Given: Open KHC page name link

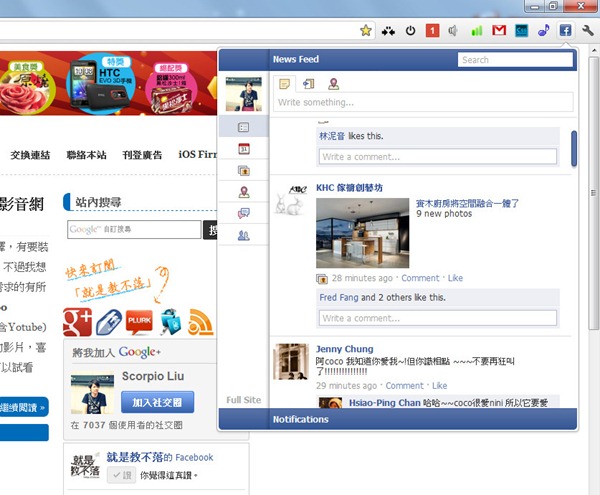Looking at the screenshot, I should pos(349,187).
